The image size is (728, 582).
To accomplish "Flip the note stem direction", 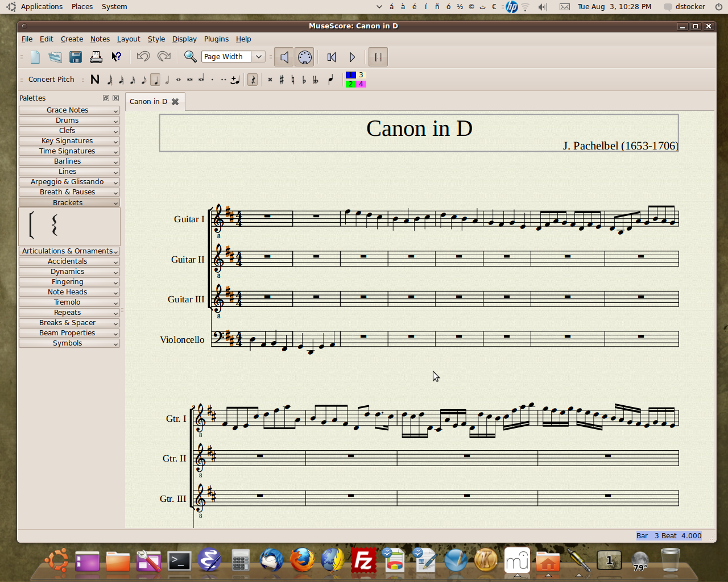I will click(x=330, y=80).
